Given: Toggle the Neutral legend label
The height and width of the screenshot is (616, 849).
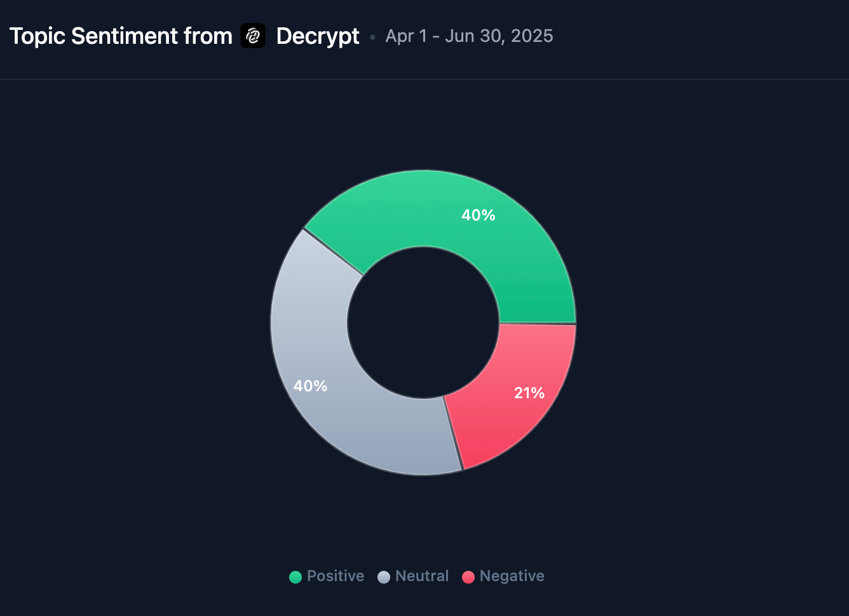Looking at the screenshot, I should [x=422, y=576].
